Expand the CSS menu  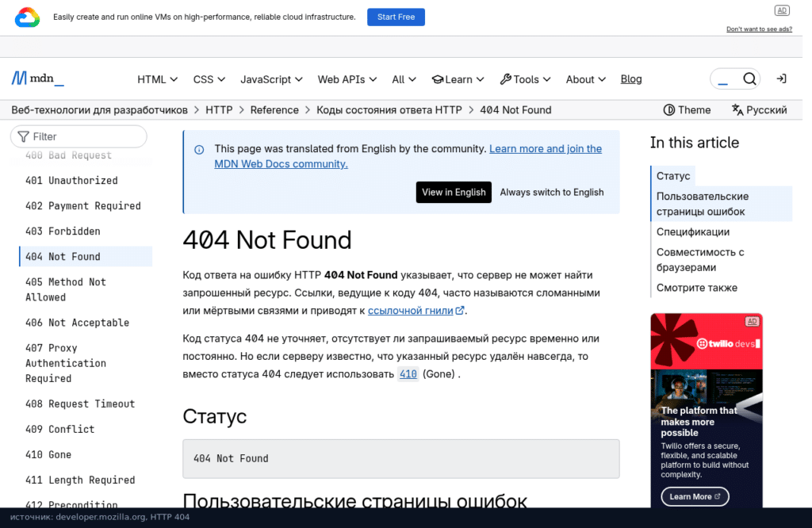coord(209,79)
